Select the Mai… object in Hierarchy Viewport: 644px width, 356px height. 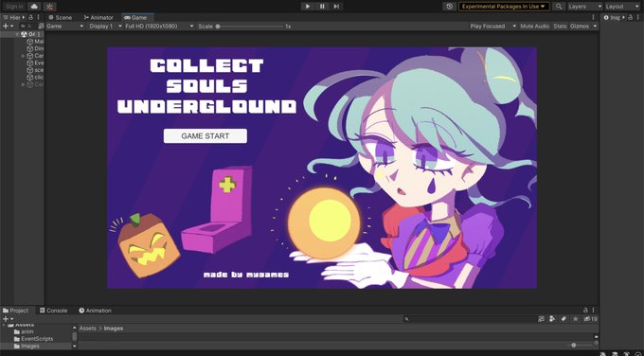click(35, 42)
